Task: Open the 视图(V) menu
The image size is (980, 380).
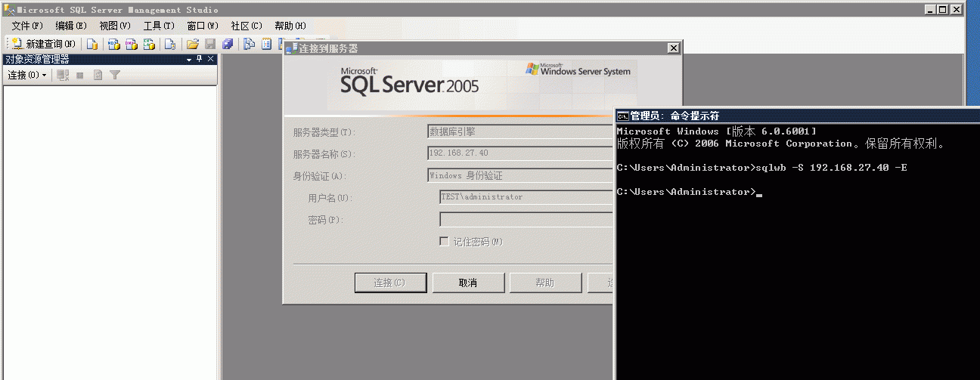Action: pyautogui.click(x=115, y=26)
